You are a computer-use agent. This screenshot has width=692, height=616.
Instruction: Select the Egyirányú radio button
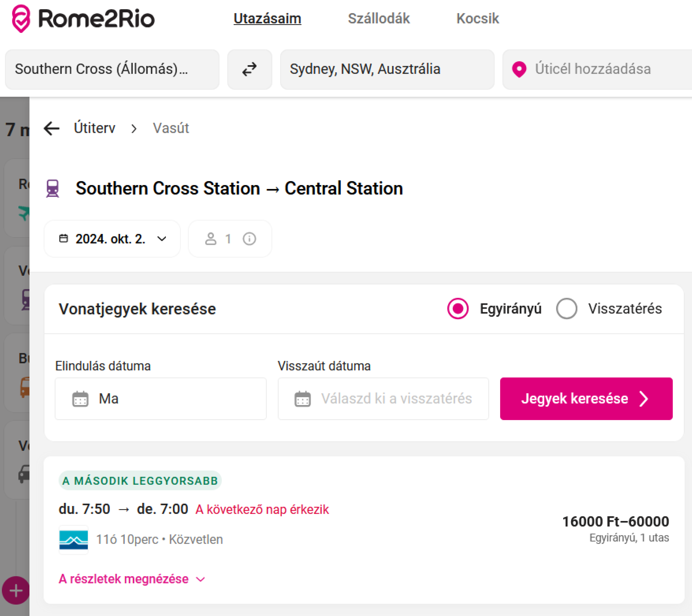[458, 308]
